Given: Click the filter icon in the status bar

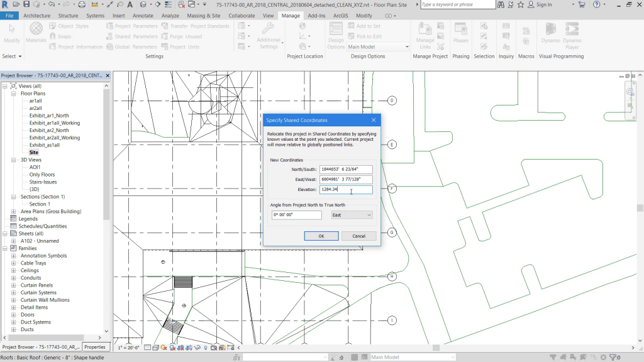Looking at the screenshot, I should (614, 358).
